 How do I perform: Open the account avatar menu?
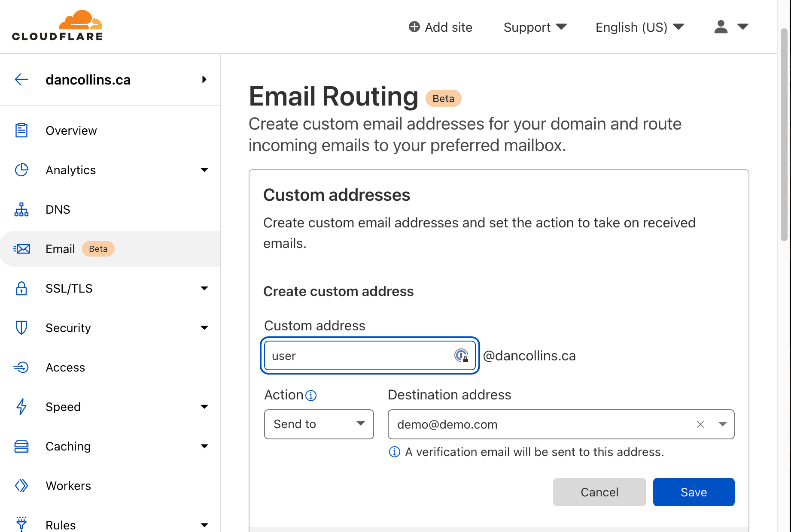pyautogui.click(x=730, y=27)
